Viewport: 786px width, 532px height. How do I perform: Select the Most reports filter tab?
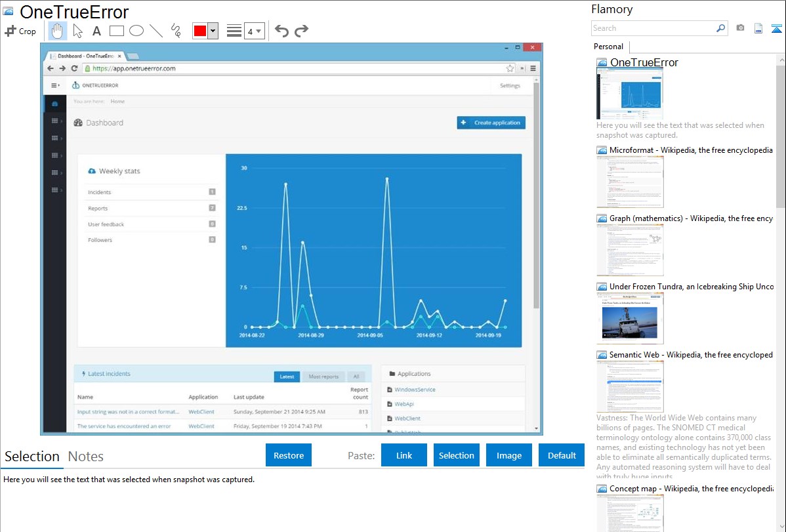click(323, 377)
